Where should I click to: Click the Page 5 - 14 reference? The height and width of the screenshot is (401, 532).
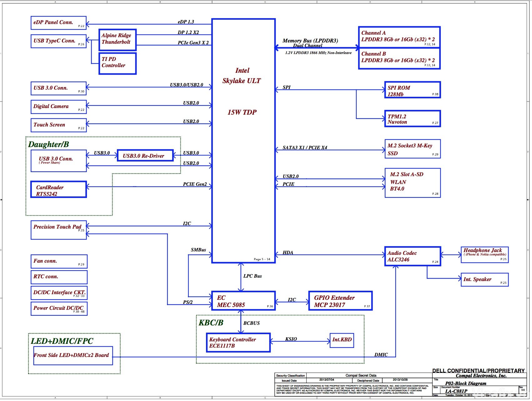[262, 259]
